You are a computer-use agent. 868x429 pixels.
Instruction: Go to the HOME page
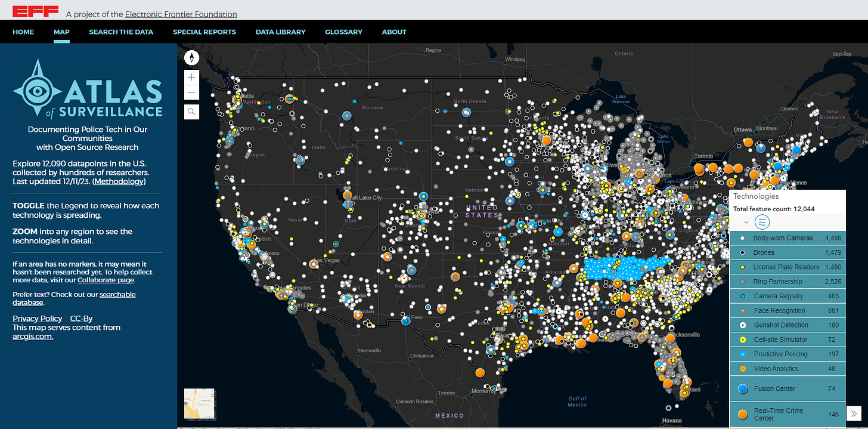pyautogui.click(x=23, y=32)
